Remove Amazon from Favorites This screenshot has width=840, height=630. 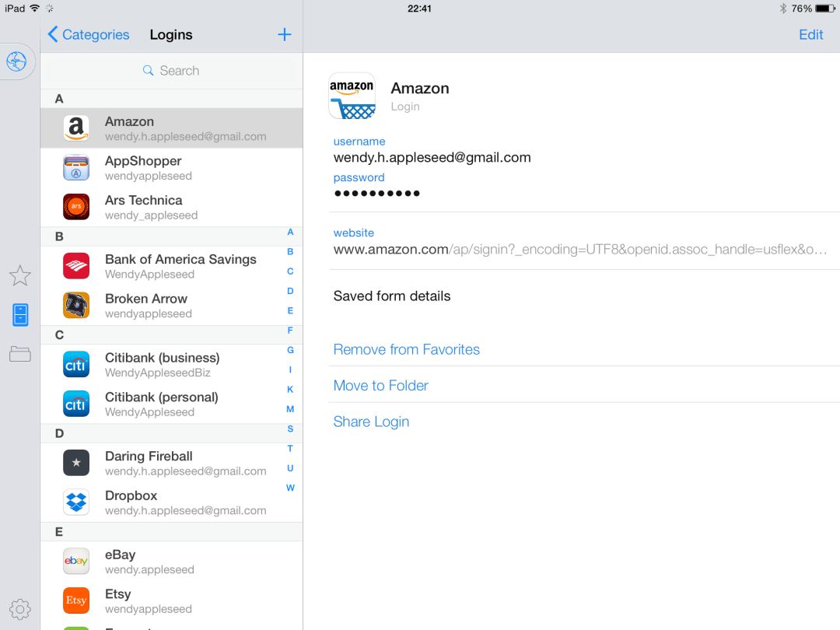[407, 349]
